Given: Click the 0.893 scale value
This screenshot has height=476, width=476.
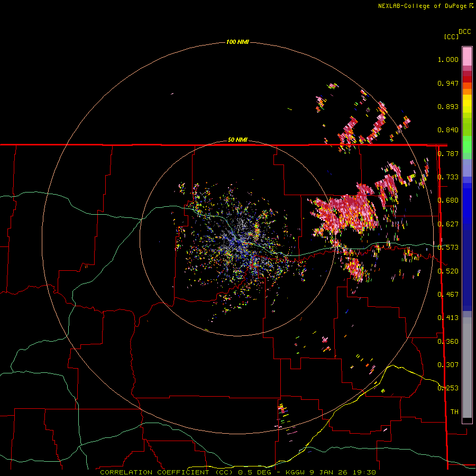Looking at the screenshot, I should tap(448, 106).
